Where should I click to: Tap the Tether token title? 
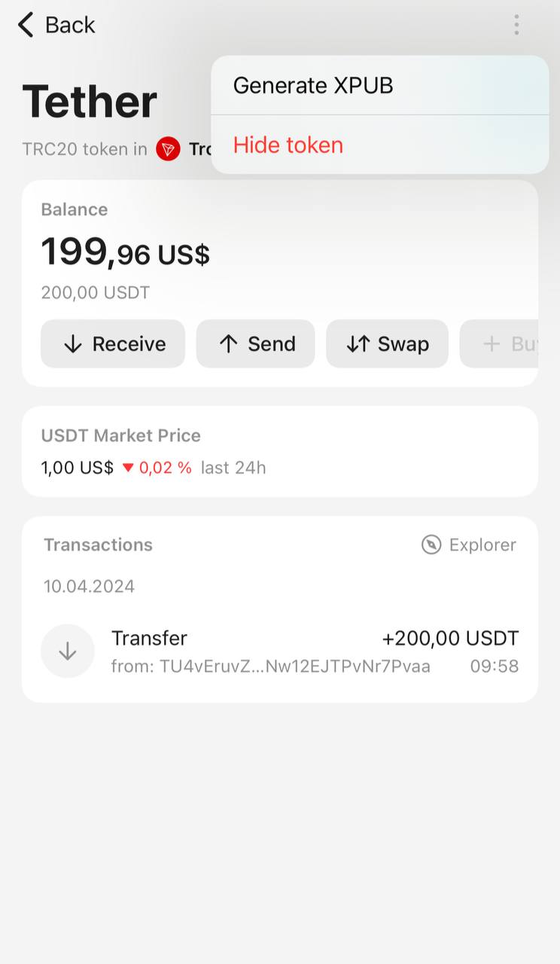tap(90, 102)
